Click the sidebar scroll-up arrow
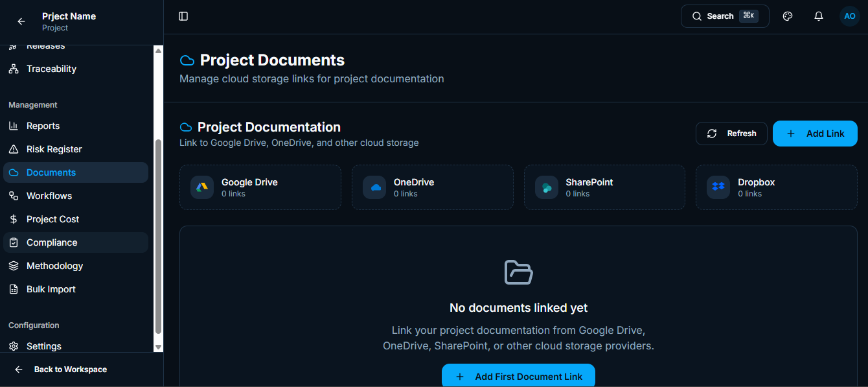 click(x=158, y=51)
